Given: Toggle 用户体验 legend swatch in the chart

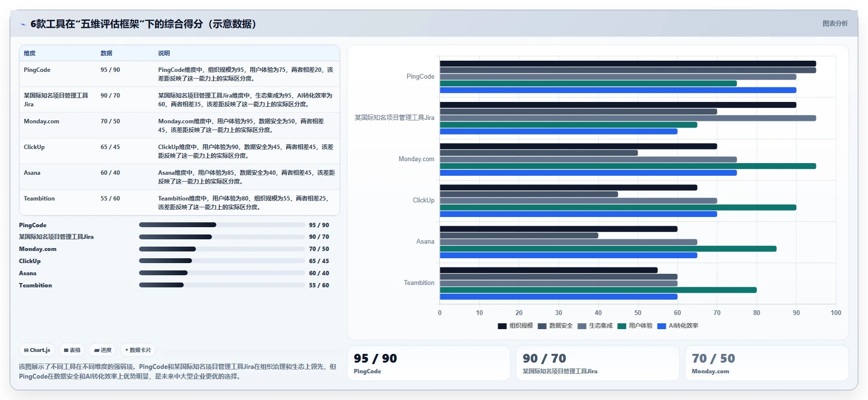Looking at the screenshot, I should [x=622, y=326].
